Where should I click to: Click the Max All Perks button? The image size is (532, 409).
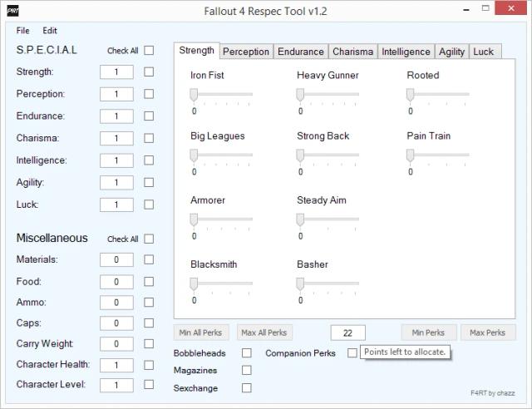click(264, 333)
